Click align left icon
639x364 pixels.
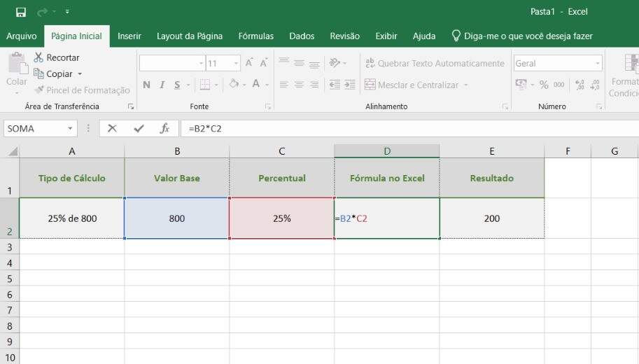point(284,85)
